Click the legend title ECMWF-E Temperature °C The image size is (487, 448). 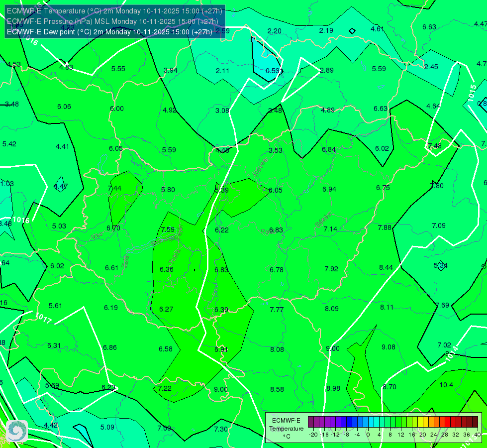(x=286, y=429)
